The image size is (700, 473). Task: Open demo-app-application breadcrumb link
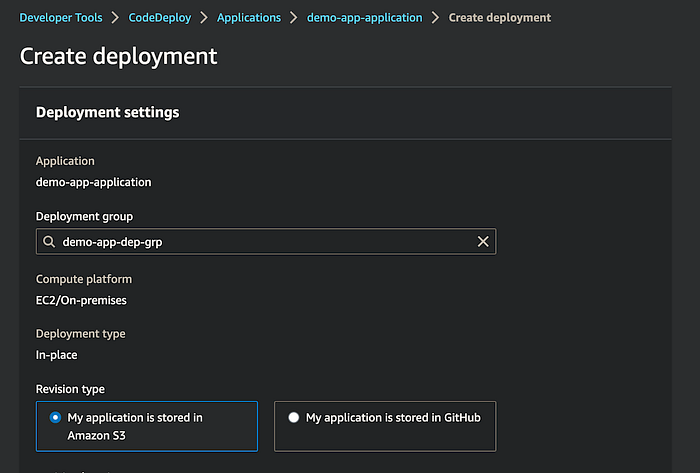365,18
